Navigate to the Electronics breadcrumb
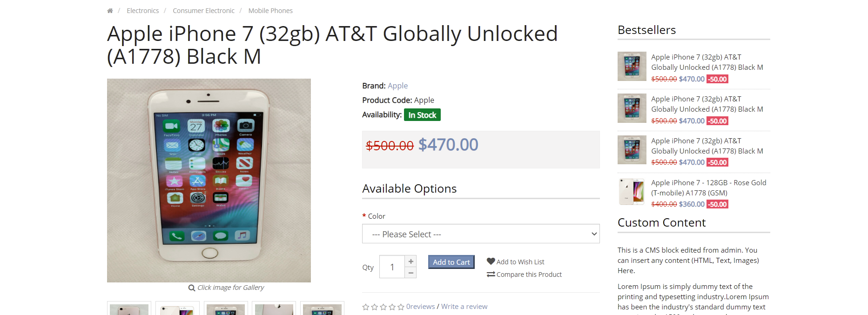Viewport: 868px width, 315px height. click(142, 10)
